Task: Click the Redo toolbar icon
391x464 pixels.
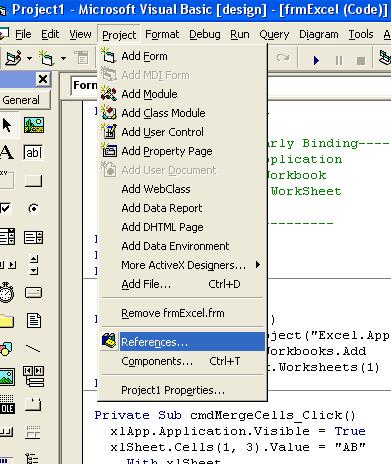Action: pos(283,58)
